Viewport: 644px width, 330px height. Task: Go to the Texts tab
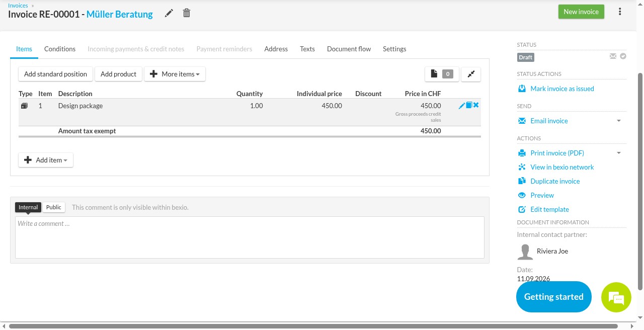(x=307, y=49)
